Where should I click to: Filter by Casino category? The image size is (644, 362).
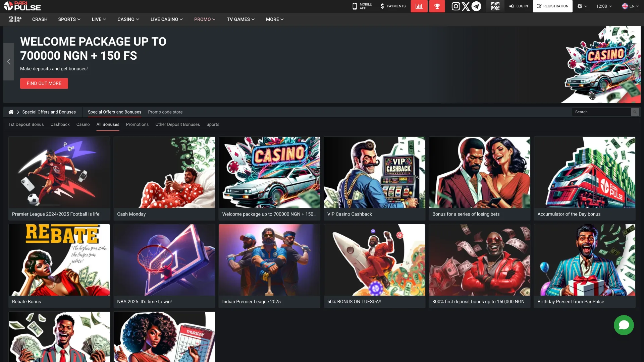tap(83, 124)
